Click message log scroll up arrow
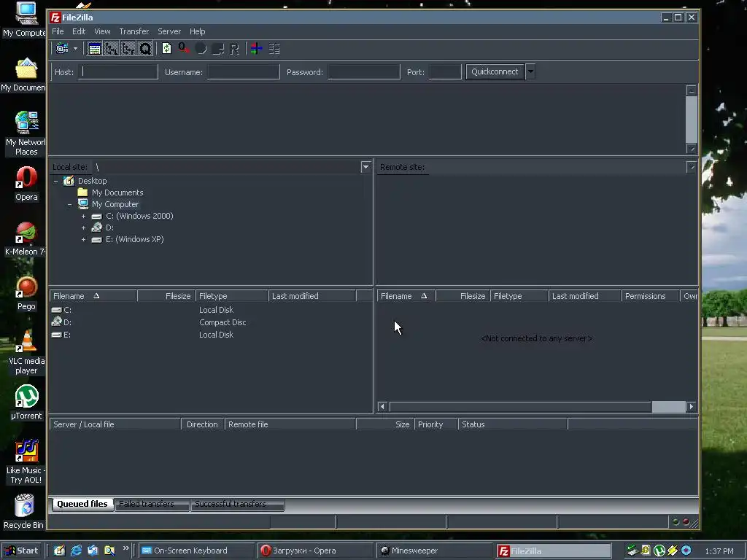 pyautogui.click(x=692, y=90)
